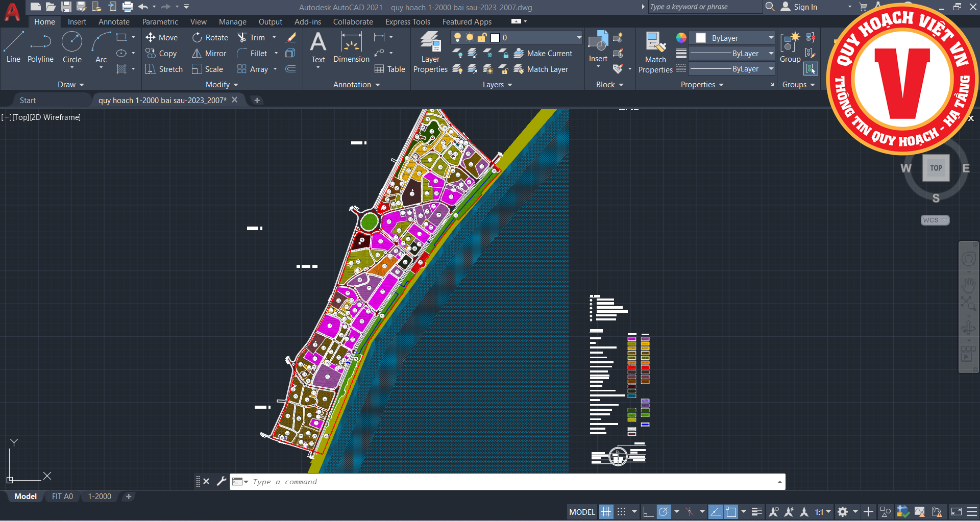This screenshot has height=522, width=980.
Task: Toggle ortho mode in status bar
Action: tap(648, 512)
